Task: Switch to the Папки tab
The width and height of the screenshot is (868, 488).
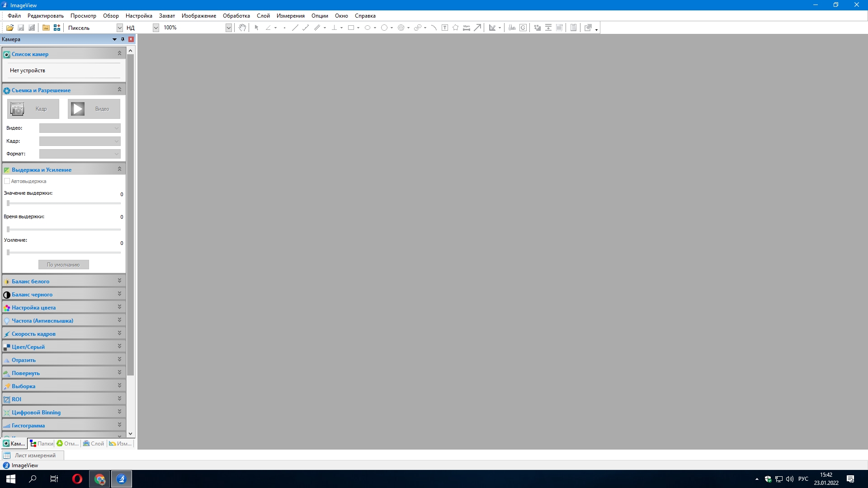Action: (x=41, y=443)
